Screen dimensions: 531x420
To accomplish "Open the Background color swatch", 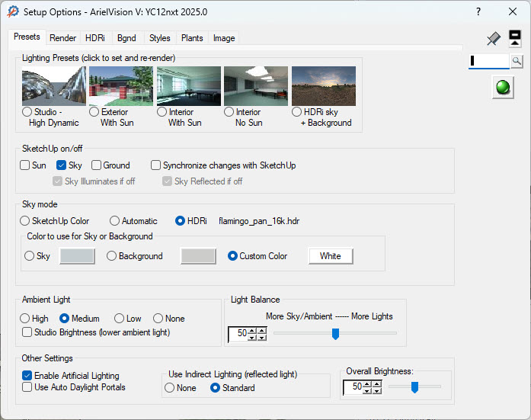I will click(198, 256).
